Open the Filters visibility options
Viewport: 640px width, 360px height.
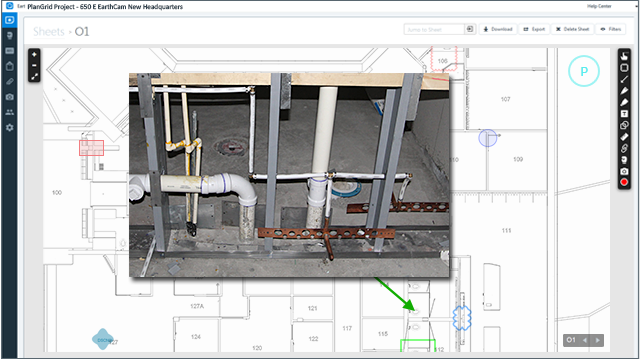611,29
